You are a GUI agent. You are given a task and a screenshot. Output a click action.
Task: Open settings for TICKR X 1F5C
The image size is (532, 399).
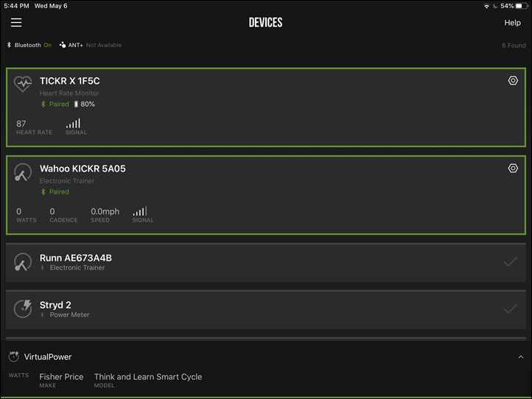click(513, 80)
